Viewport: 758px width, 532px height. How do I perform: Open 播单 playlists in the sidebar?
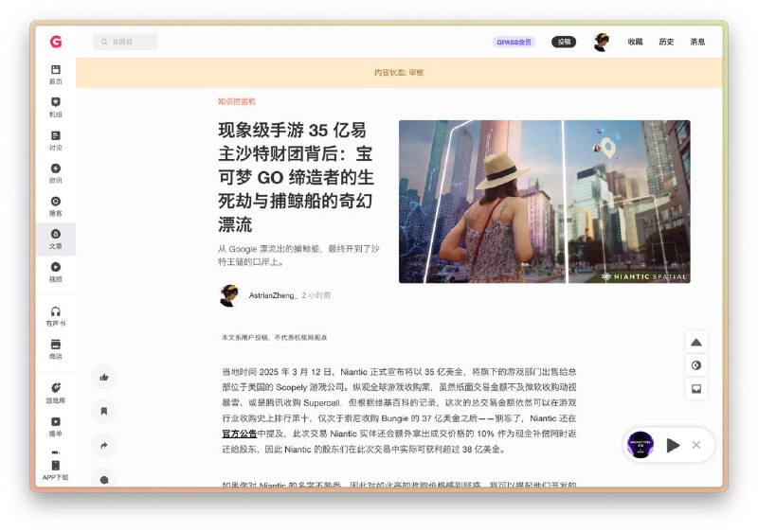pyautogui.click(x=56, y=426)
